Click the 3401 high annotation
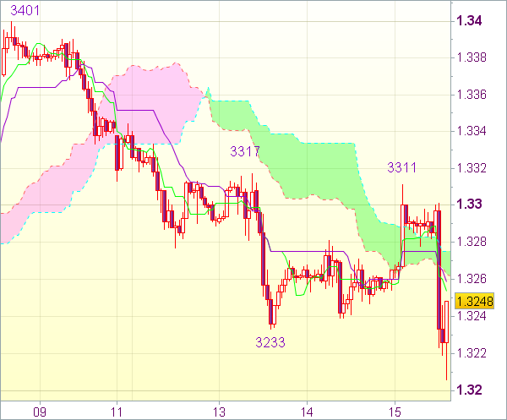507x420 pixels. [25, 11]
